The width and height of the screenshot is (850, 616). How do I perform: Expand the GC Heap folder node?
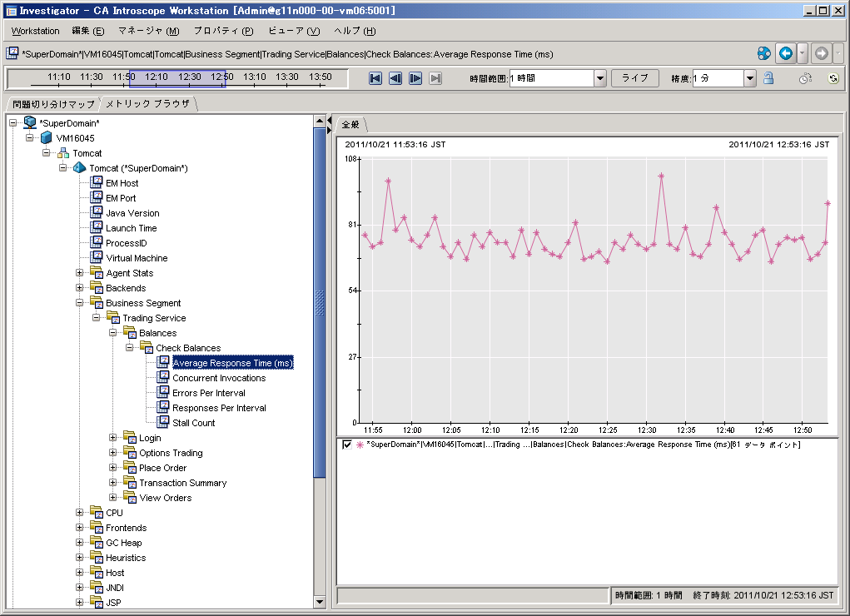[x=80, y=543]
